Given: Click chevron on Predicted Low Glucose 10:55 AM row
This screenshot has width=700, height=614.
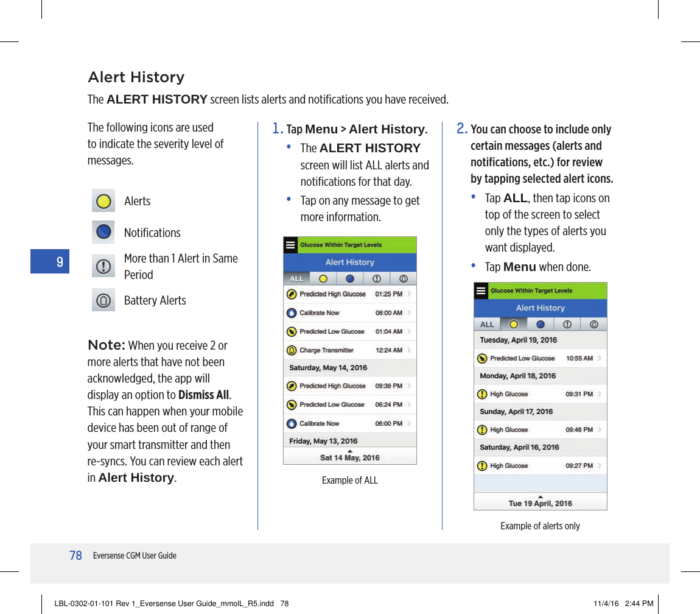Looking at the screenshot, I should click(600, 358).
